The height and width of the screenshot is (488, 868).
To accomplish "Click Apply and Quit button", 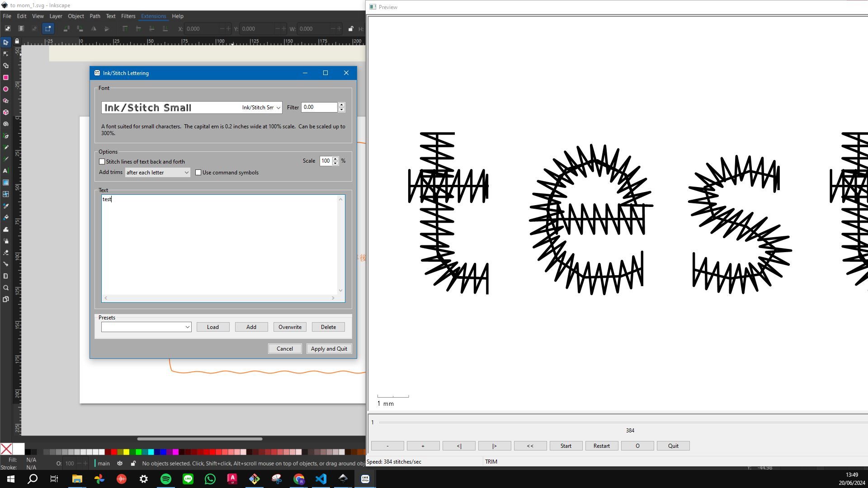I will [329, 349].
